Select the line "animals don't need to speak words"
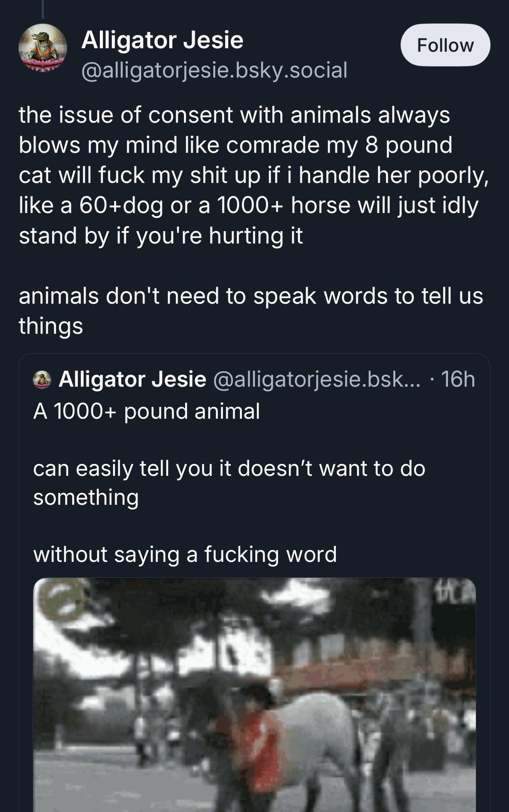Screen dimensions: 509x812 251,296
